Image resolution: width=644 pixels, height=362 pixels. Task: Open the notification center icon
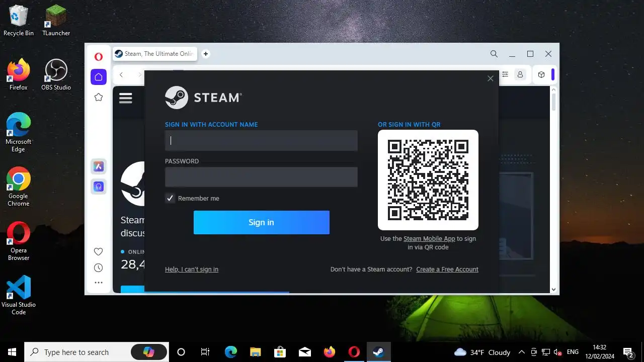coord(628,352)
